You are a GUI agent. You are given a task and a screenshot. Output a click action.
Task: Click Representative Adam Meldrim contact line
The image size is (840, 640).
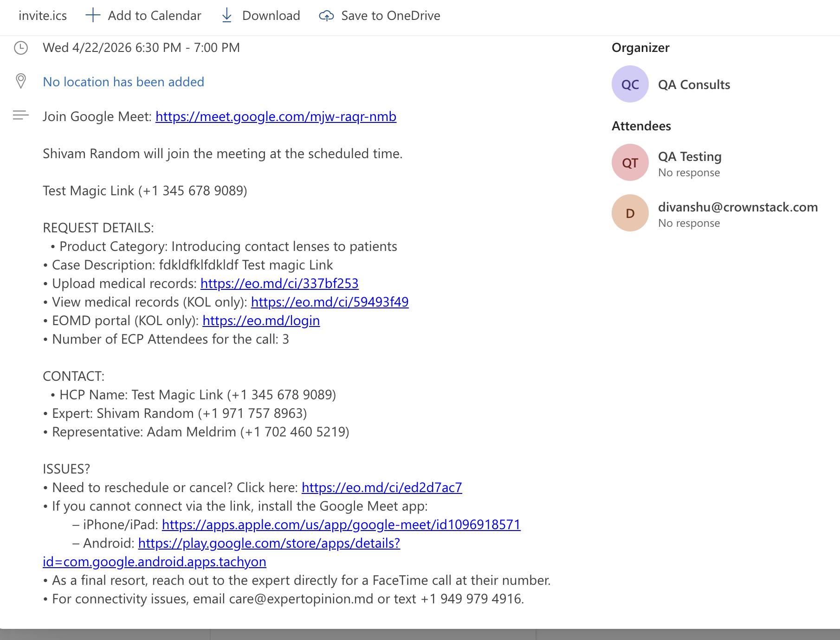[196, 432]
